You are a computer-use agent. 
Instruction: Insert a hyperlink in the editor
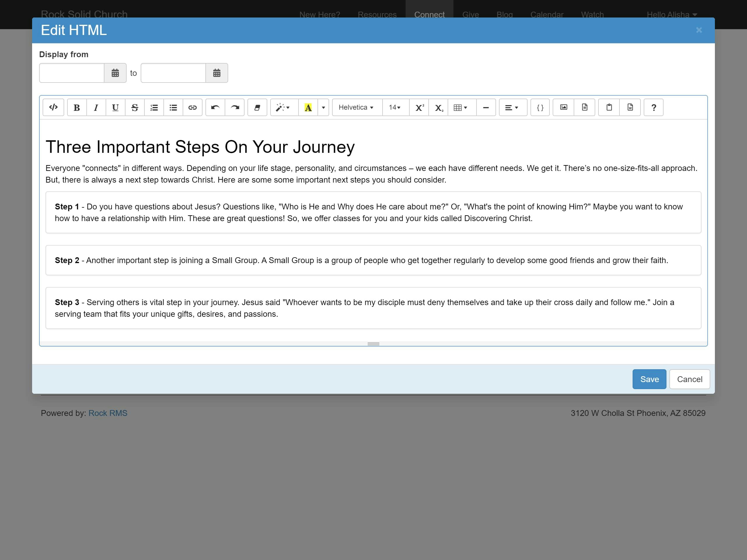click(193, 107)
